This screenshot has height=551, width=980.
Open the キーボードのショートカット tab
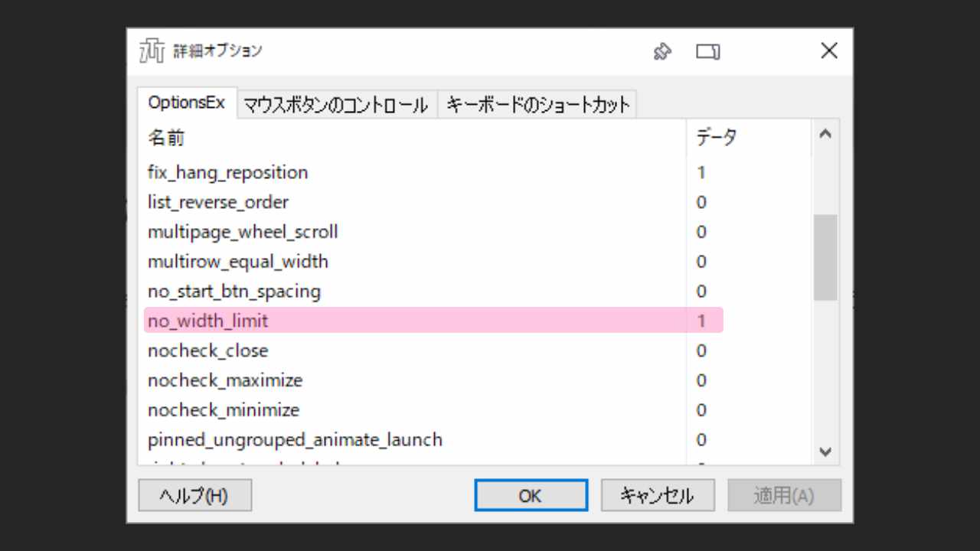pyautogui.click(x=536, y=104)
